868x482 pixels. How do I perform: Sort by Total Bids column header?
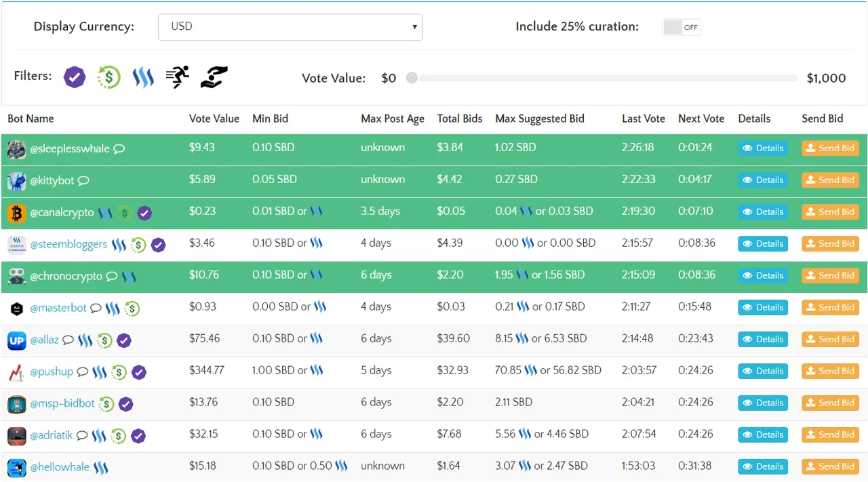[460, 119]
